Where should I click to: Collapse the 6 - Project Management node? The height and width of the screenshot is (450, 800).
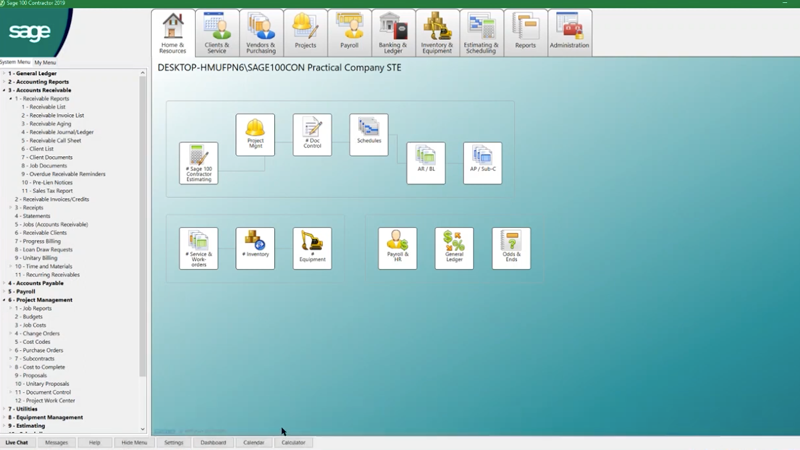pyautogui.click(x=4, y=300)
